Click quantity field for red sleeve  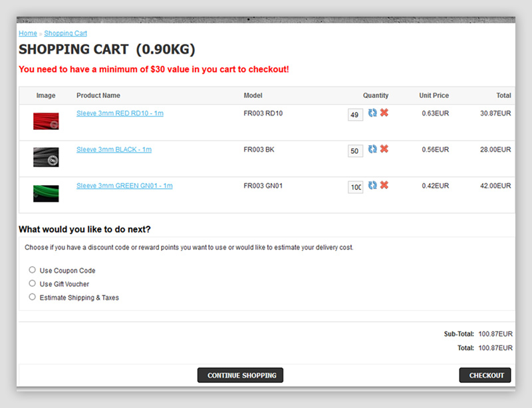[355, 115]
